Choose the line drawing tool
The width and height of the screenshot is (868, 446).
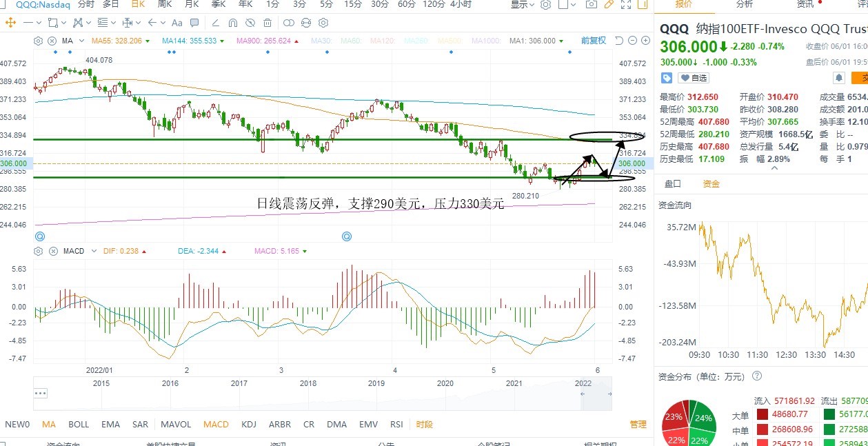click(x=28, y=23)
